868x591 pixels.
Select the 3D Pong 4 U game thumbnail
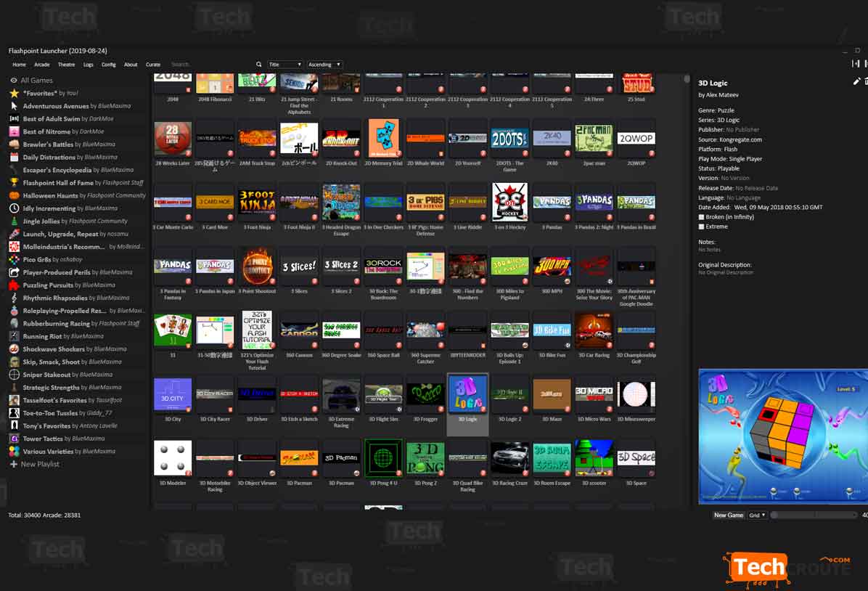(x=383, y=459)
